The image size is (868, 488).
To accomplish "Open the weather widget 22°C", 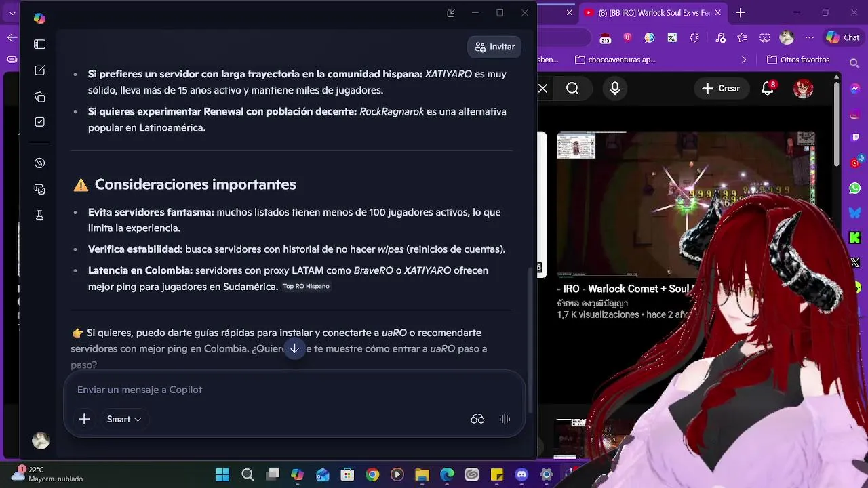I will coord(47,474).
